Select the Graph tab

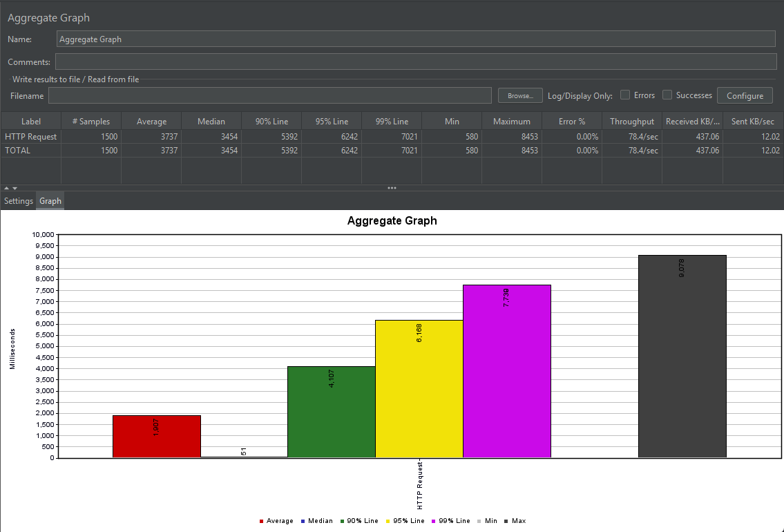coord(50,201)
